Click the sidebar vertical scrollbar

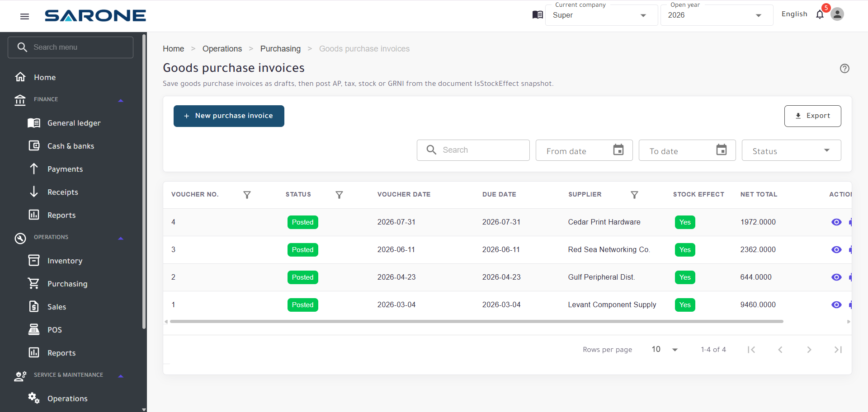144,181
